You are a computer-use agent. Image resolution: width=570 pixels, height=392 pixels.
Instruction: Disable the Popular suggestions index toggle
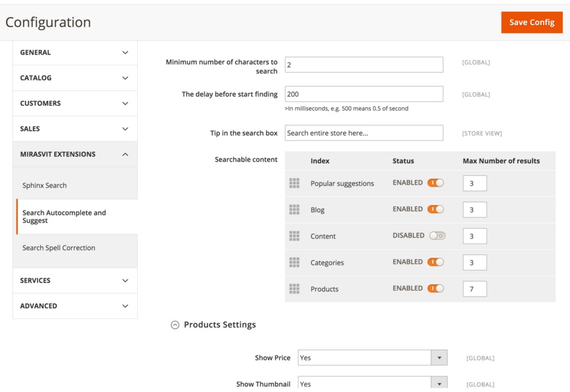pos(436,183)
